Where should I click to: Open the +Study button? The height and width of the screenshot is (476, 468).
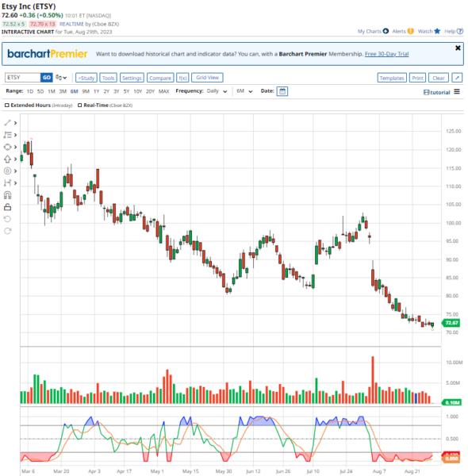[86, 78]
